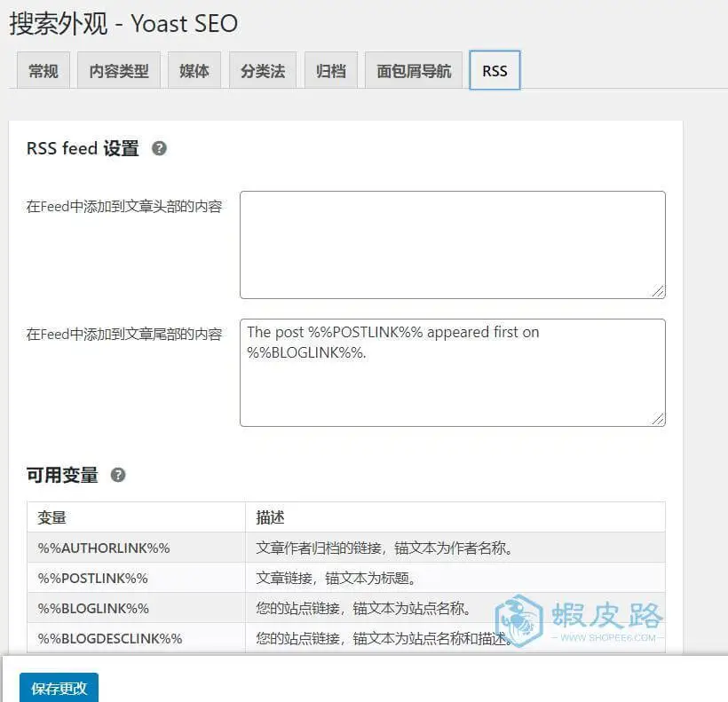Click the 变量 column header
The width and height of the screenshot is (728, 702).
[x=136, y=517]
